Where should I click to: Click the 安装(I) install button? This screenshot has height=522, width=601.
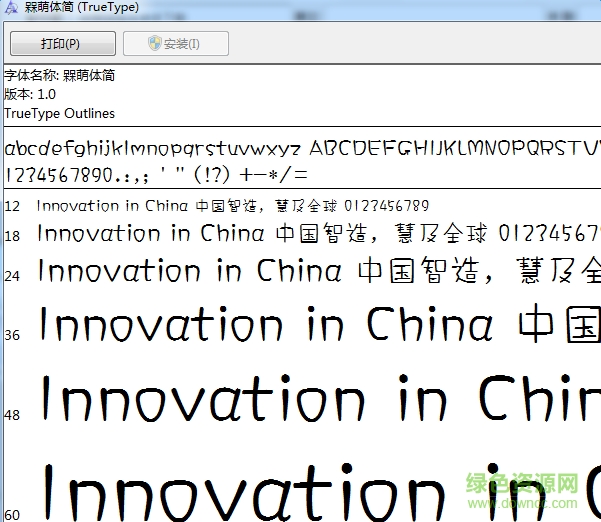tap(176, 44)
